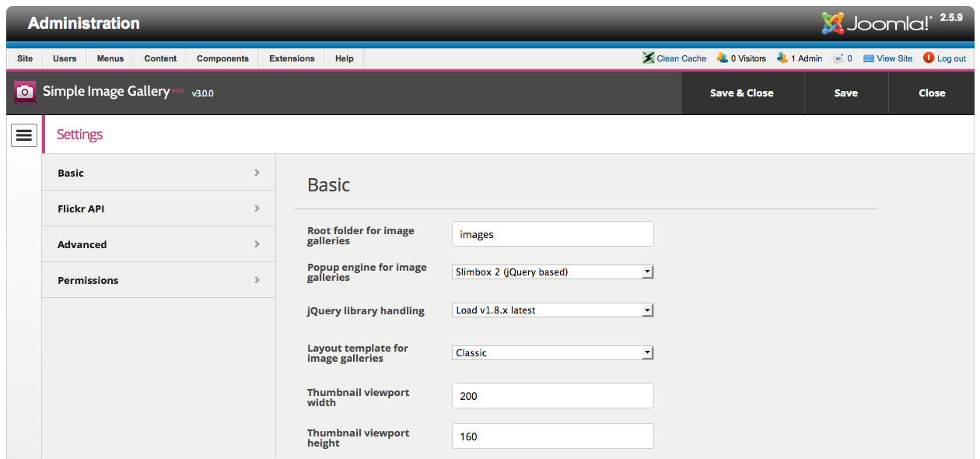Click the Visitors count icon
This screenshot has height=459, width=980.
(723, 58)
